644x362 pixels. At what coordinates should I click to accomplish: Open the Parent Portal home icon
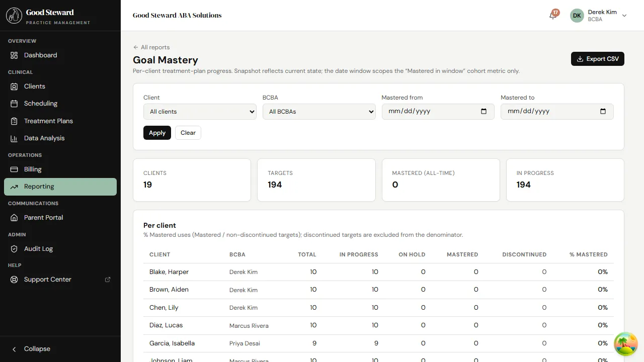tap(15, 217)
